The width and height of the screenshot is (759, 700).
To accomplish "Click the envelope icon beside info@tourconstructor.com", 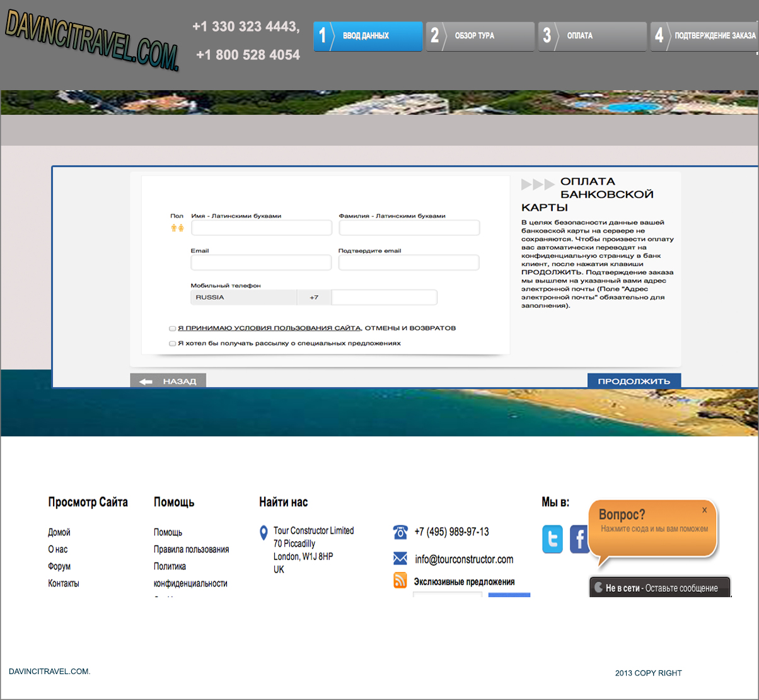I will pyautogui.click(x=400, y=557).
